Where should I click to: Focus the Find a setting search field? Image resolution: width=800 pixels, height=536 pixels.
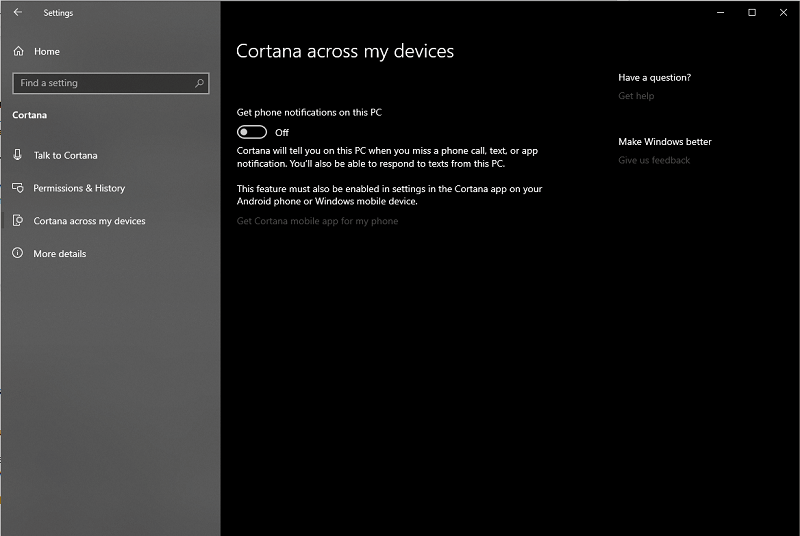111,83
